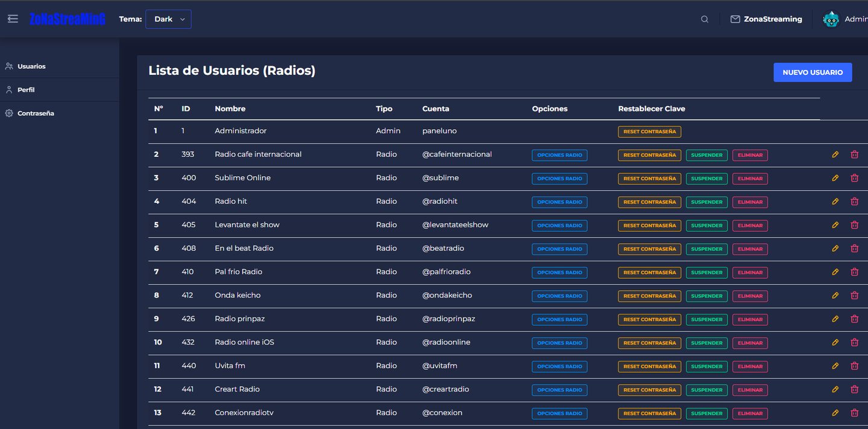The image size is (868, 429).
Task: Open the Admin avatar profile picture
Action: tap(831, 19)
